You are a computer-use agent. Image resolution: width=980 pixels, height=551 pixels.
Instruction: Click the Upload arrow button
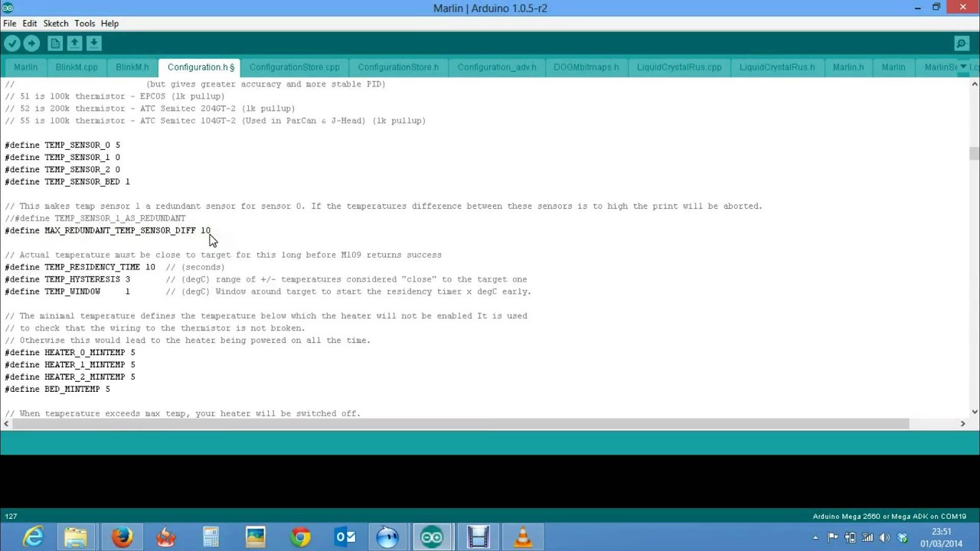pos(31,44)
